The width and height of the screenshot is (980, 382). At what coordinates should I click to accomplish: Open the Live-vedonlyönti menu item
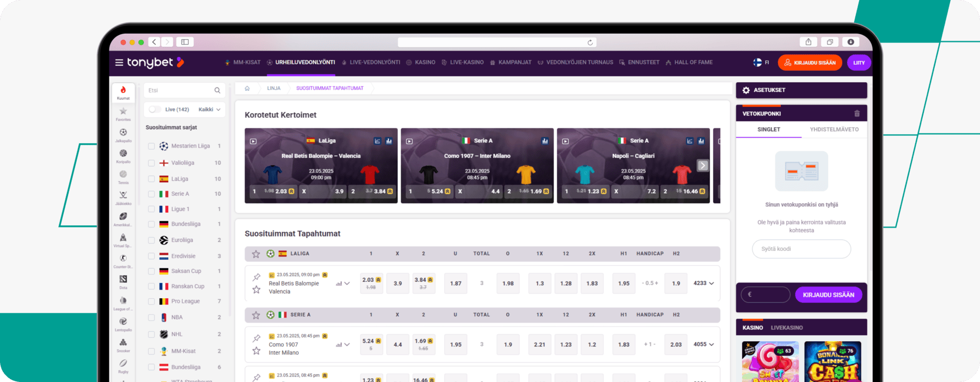pos(371,63)
